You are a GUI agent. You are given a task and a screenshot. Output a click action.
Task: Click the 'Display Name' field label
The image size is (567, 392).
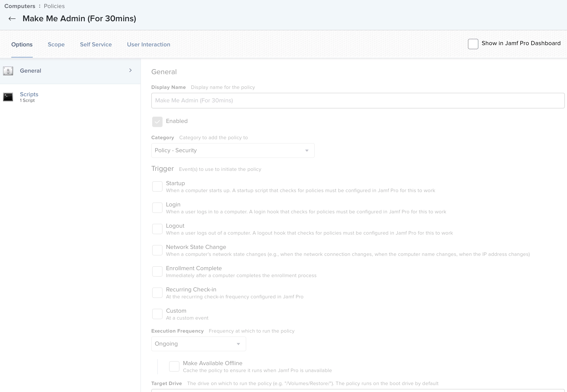[168, 87]
